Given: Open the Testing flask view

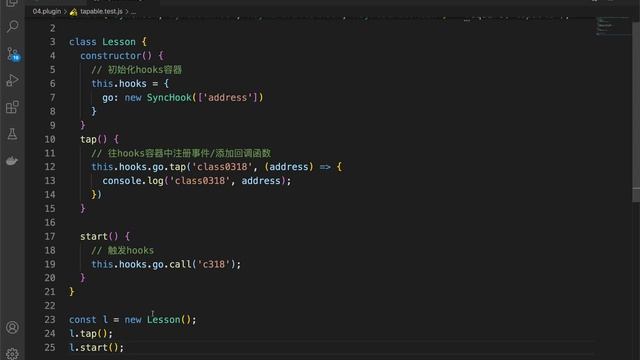Looking at the screenshot, I should coord(12,134).
